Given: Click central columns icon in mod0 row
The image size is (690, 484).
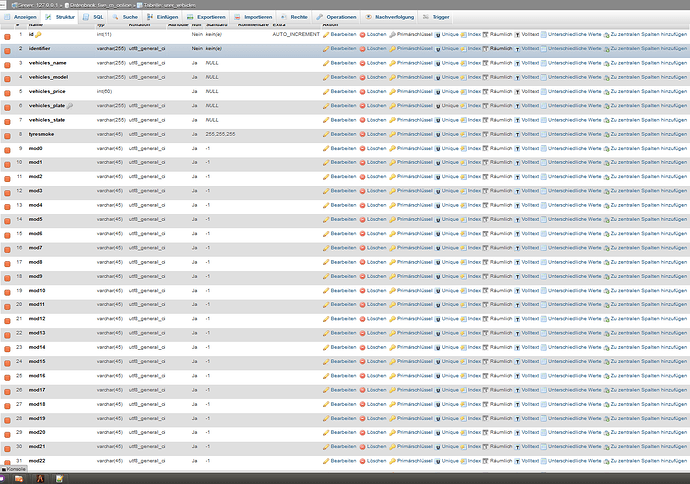Looking at the screenshot, I should 606,149.
